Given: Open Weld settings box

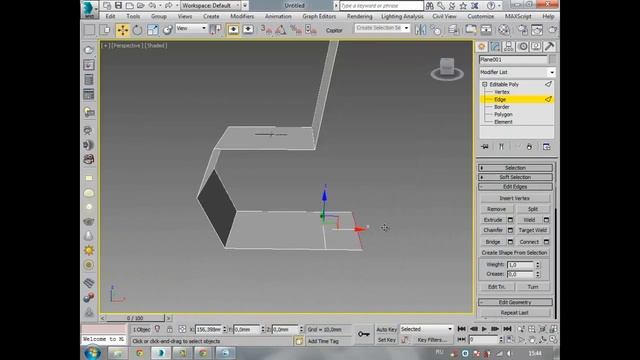Looking at the screenshot, I should (x=547, y=220).
